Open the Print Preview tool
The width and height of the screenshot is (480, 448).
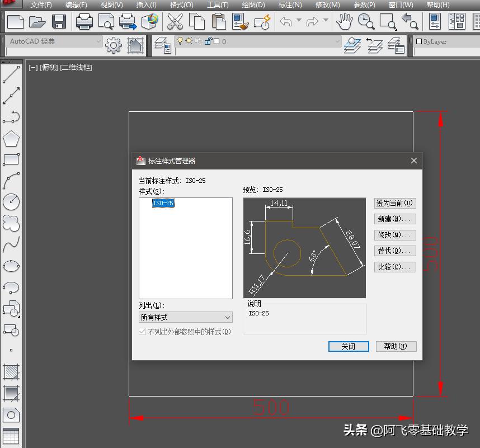pos(106,22)
